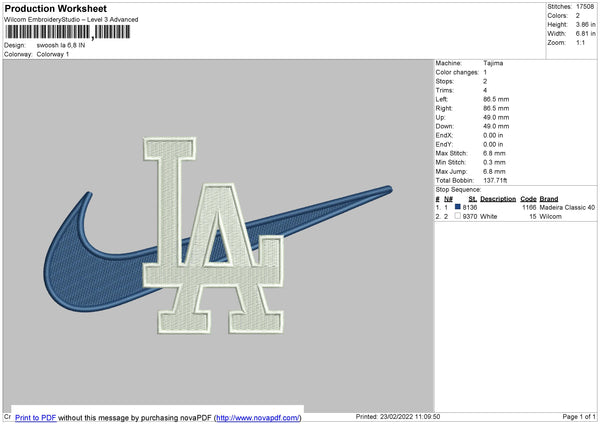Click the Total Bobbin value 137.71ft
This screenshot has height=424, width=600.
(x=495, y=180)
